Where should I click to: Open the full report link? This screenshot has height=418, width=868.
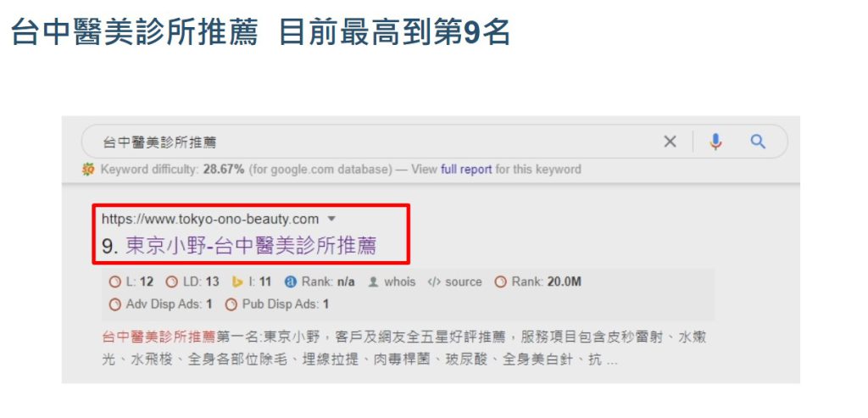tap(466, 170)
